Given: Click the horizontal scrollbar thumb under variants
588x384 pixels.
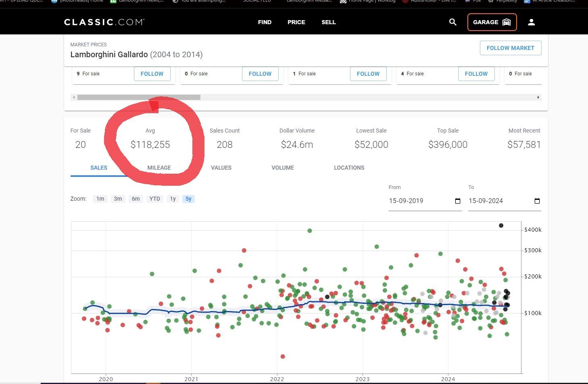Looking at the screenshot, I should [139, 97].
